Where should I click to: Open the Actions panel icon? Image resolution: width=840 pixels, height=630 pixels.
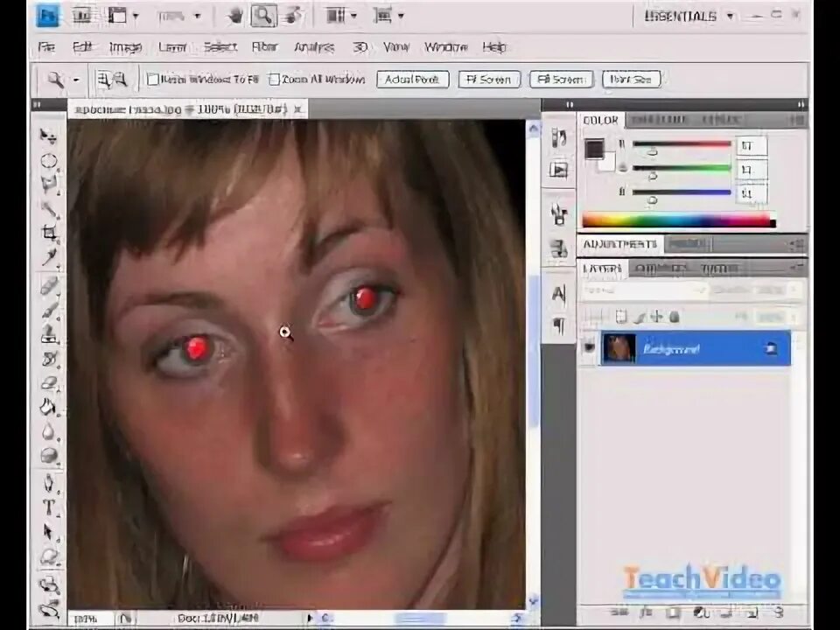click(x=558, y=171)
